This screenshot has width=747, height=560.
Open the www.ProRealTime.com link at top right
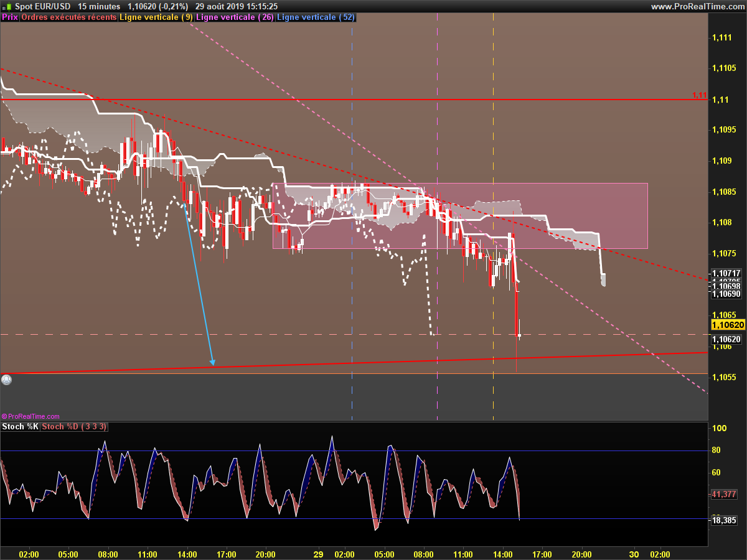click(697, 6)
